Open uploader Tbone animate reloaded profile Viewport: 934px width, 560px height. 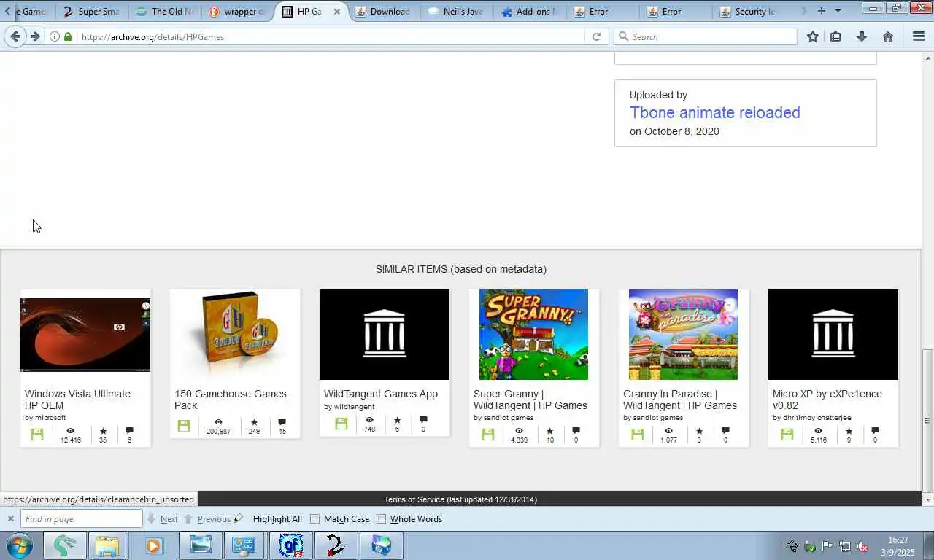click(x=714, y=112)
